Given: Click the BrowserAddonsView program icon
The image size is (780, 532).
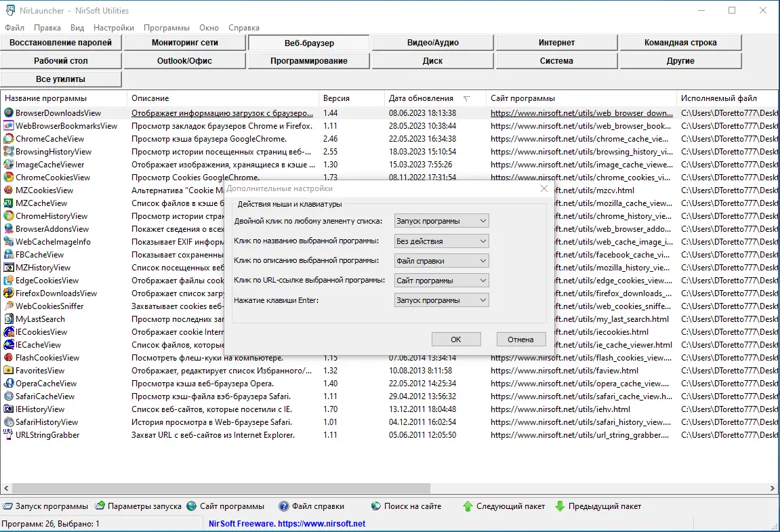Looking at the screenshot, I should (x=8, y=229).
